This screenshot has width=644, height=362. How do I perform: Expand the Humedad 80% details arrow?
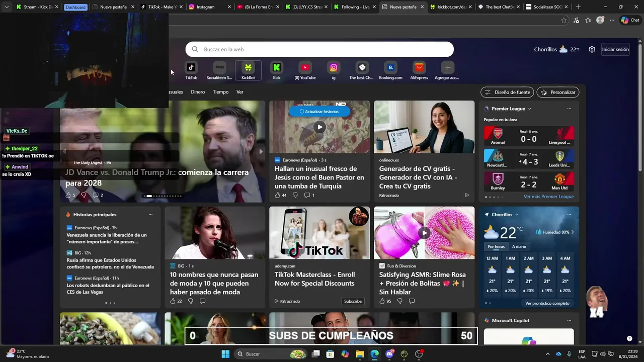[x=573, y=232]
